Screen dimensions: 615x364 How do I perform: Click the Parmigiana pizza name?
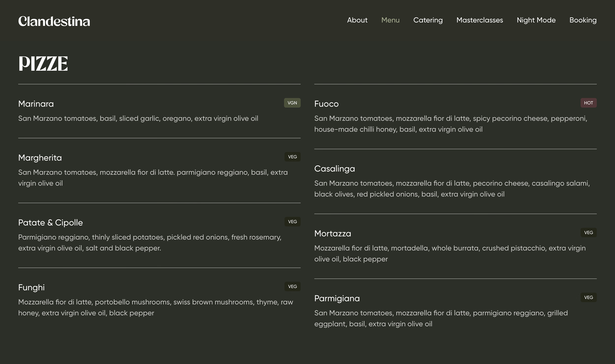337,298
